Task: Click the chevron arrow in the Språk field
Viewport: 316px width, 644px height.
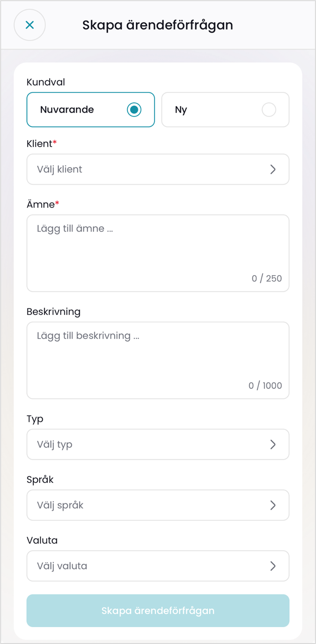Action: (273, 505)
